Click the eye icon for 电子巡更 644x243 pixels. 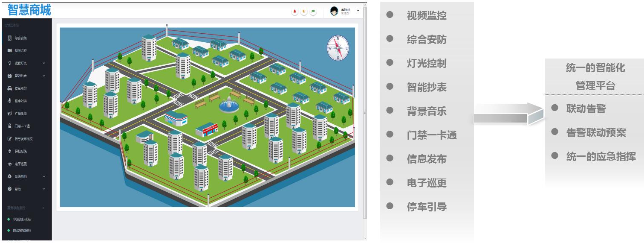10,164
